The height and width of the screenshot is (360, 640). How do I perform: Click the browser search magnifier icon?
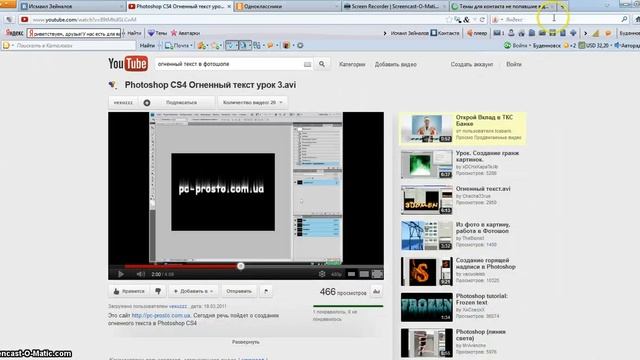(x=624, y=20)
